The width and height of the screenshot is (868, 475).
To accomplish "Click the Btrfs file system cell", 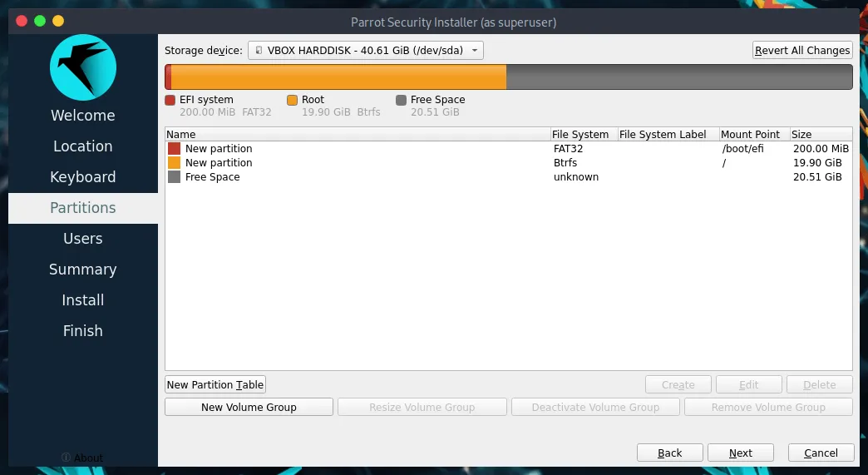I will [565, 163].
